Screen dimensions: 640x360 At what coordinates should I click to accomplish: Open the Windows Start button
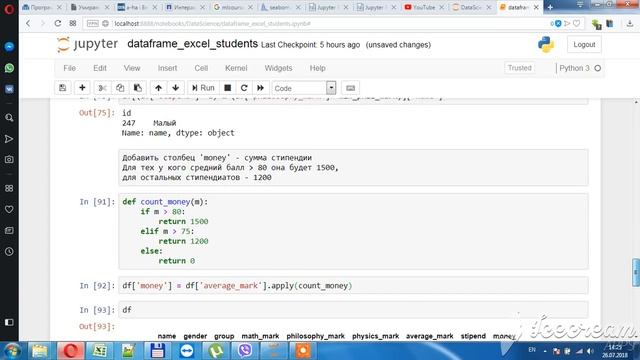pos(11,351)
